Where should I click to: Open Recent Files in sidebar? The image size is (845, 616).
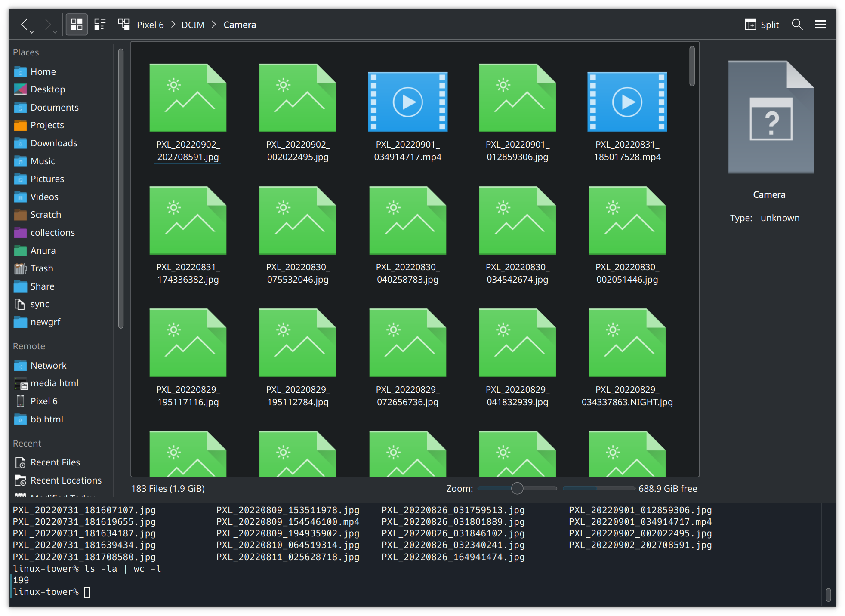(55, 462)
